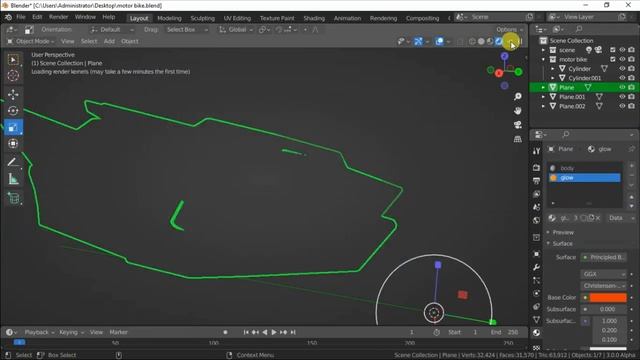This screenshot has height=360, width=640.
Task: Uncheck the motor bike collection checkbox
Action: (x=613, y=59)
